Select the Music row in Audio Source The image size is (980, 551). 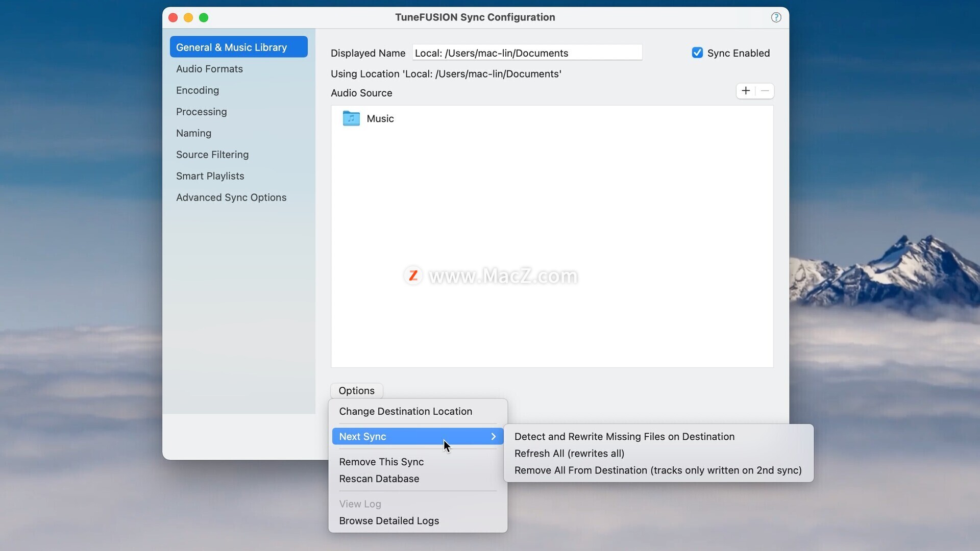(552, 118)
